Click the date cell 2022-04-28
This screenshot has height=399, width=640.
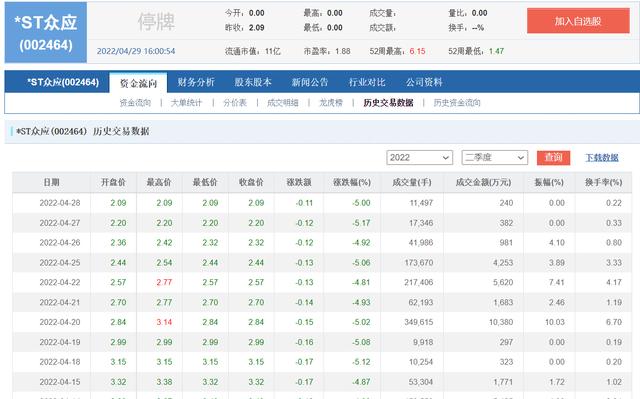pos(60,203)
